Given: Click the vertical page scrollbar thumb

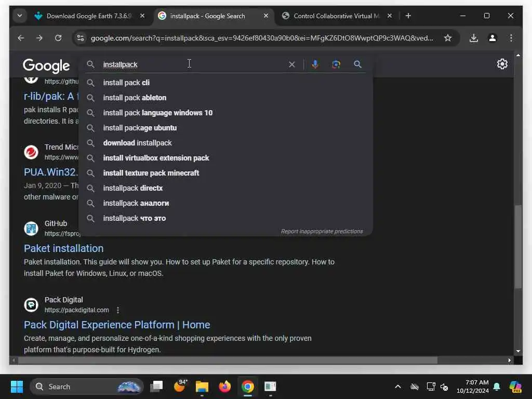Looking at the screenshot, I should [x=518, y=247].
